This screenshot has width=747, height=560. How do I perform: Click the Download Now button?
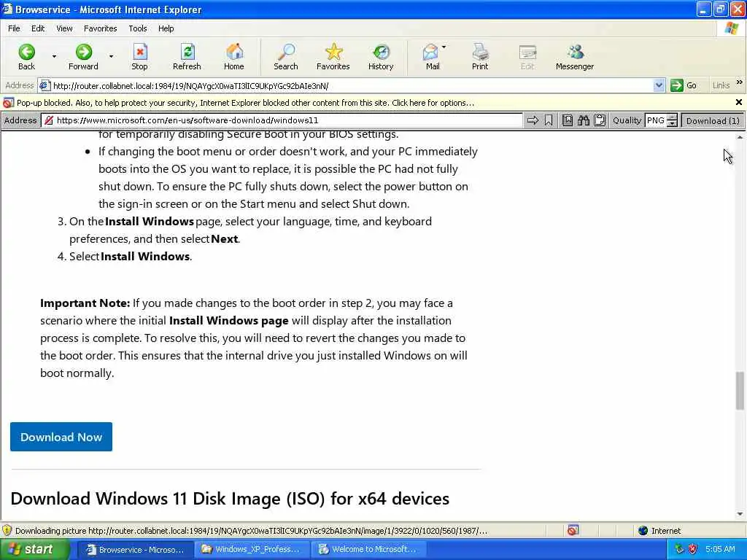click(x=61, y=437)
